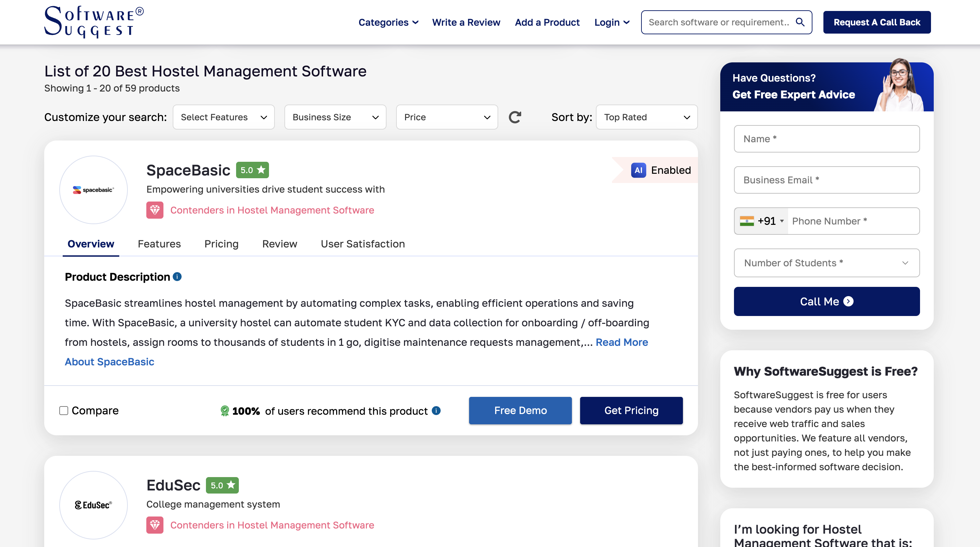Click the SoftwareSuggest logo
Image resolution: width=980 pixels, height=547 pixels.
pyautogui.click(x=94, y=22)
